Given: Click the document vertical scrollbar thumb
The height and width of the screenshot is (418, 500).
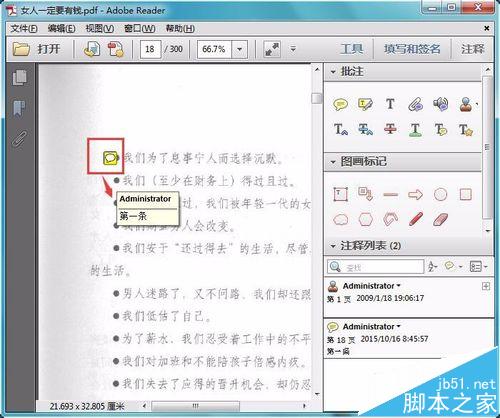Looking at the screenshot, I should (x=317, y=98).
